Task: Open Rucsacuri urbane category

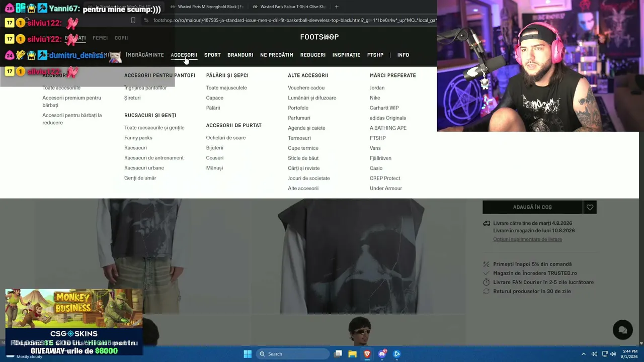Action: [x=144, y=168]
